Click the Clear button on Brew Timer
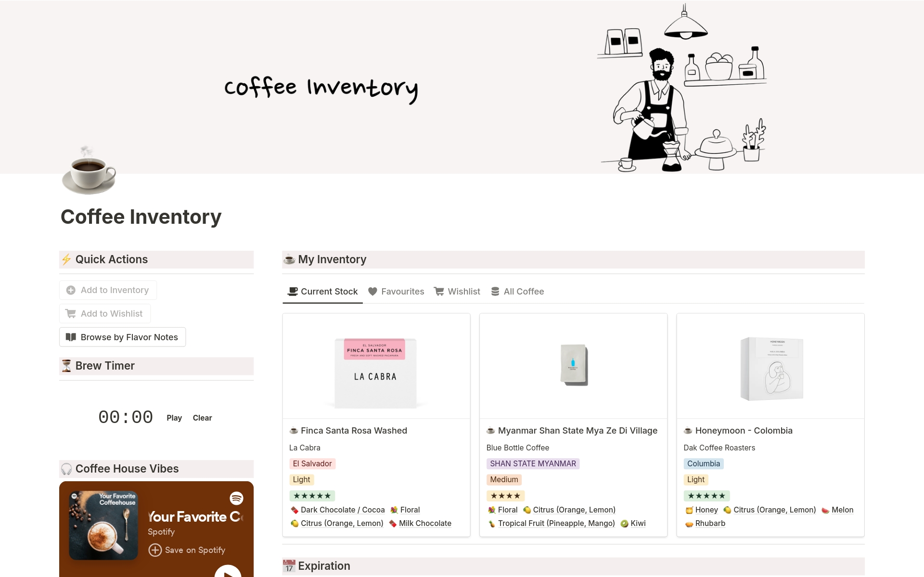This screenshot has width=924, height=577. tap(202, 417)
